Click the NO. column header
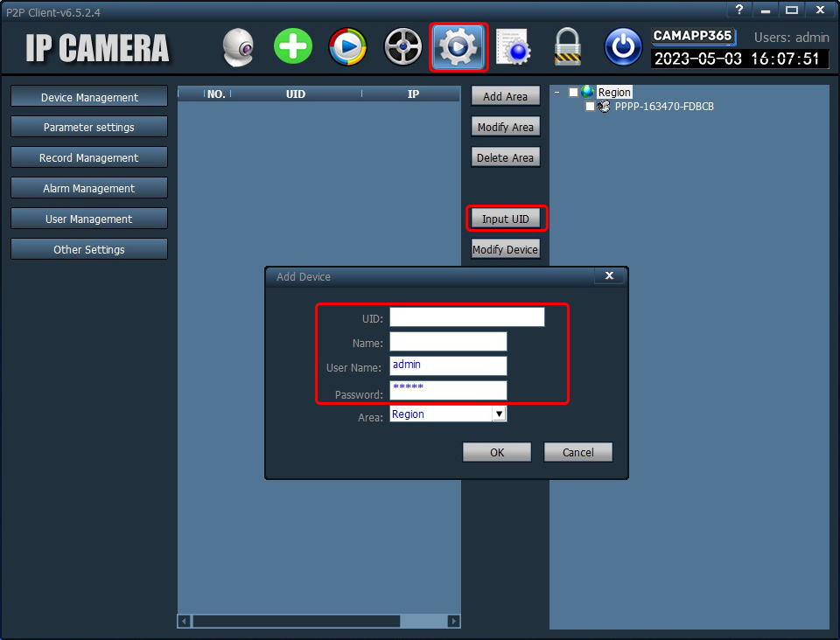This screenshot has width=840, height=640. click(216, 94)
